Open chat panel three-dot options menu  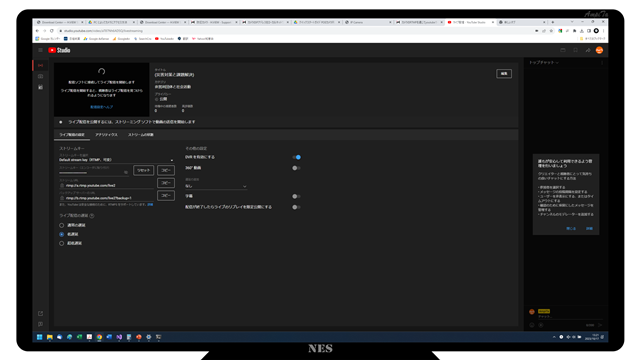[602, 63]
